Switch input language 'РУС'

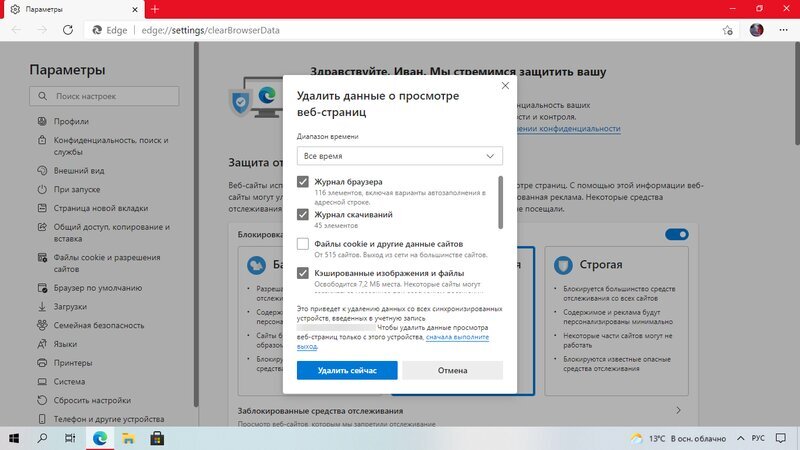pyautogui.click(x=758, y=438)
